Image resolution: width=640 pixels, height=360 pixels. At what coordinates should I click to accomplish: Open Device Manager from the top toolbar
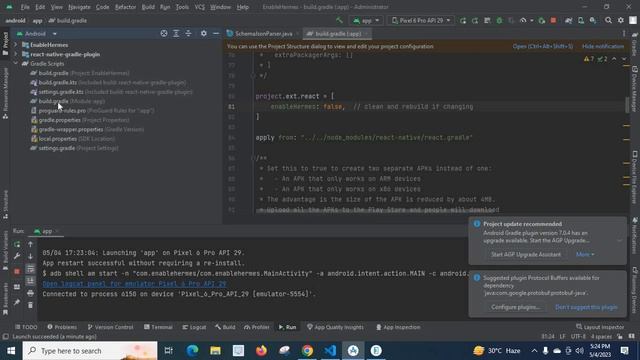point(580,20)
